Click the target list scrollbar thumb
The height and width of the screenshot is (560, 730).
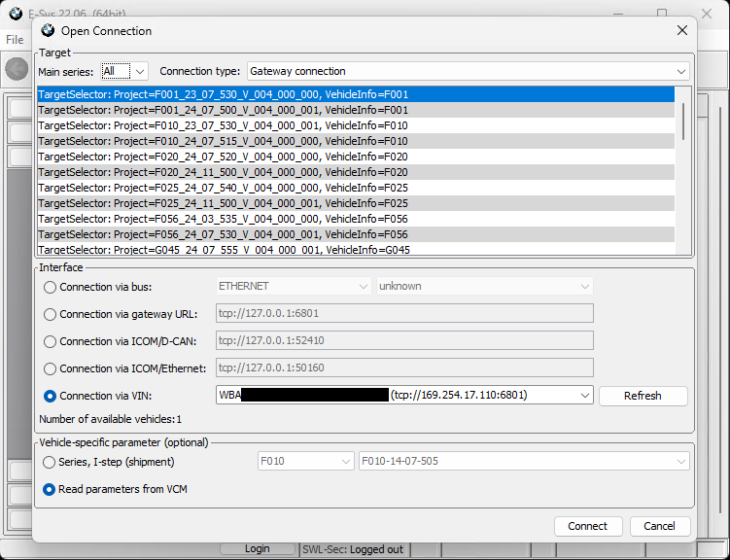pyautogui.click(x=683, y=122)
